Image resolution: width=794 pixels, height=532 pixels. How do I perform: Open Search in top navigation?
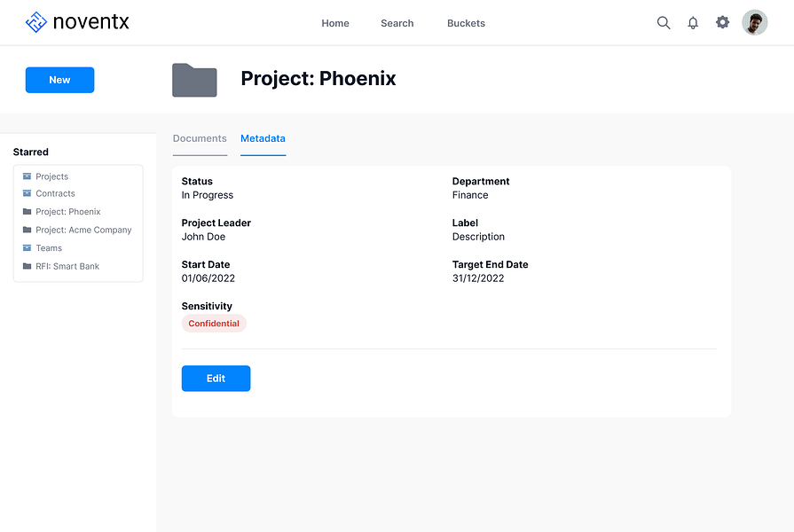coord(397,23)
